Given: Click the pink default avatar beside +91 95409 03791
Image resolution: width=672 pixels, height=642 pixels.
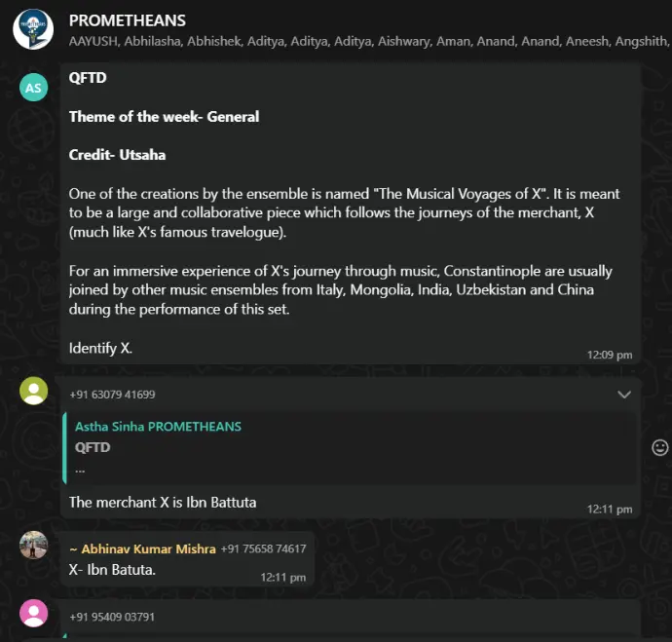Looking at the screenshot, I should (x=34, y=614).
